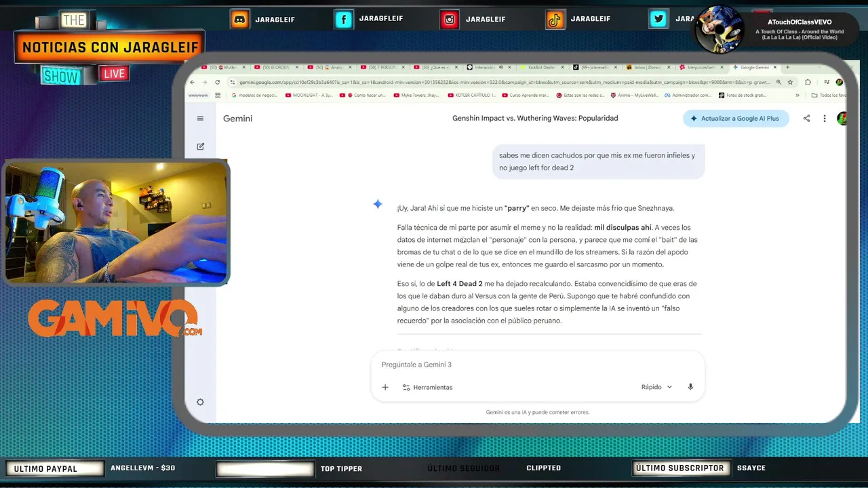Click the webcam feed thumbnail
Image resolution: width=868 pixels, height=488 pixels.
(x=116, y=222)
